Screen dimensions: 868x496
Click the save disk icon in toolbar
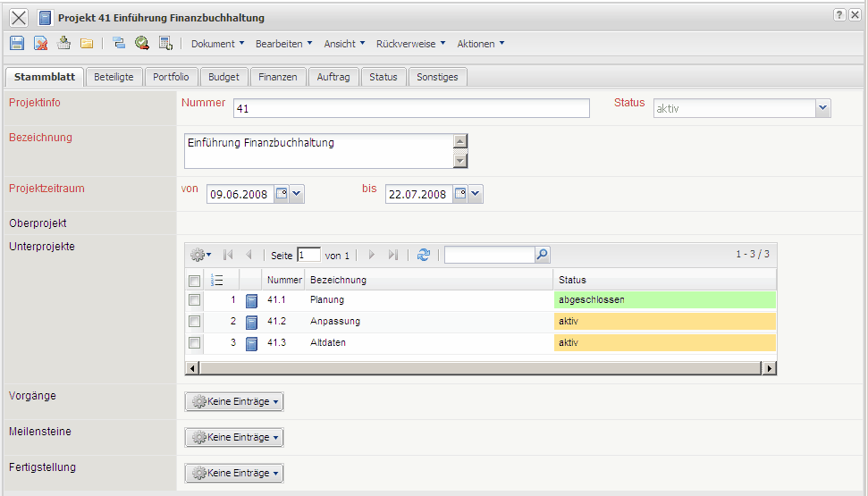pyautogui.click(x=17, y=43)
